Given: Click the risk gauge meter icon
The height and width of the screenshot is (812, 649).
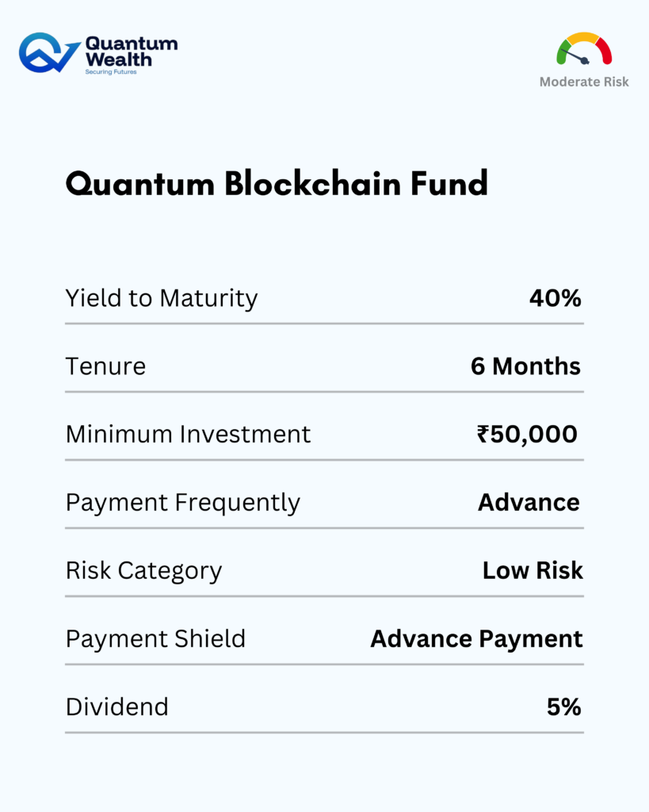Looking at the screenshot, I should tap(584, 49).
